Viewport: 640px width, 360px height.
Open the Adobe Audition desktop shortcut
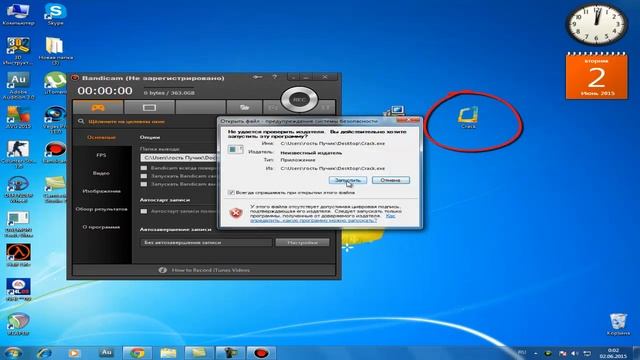18,86
